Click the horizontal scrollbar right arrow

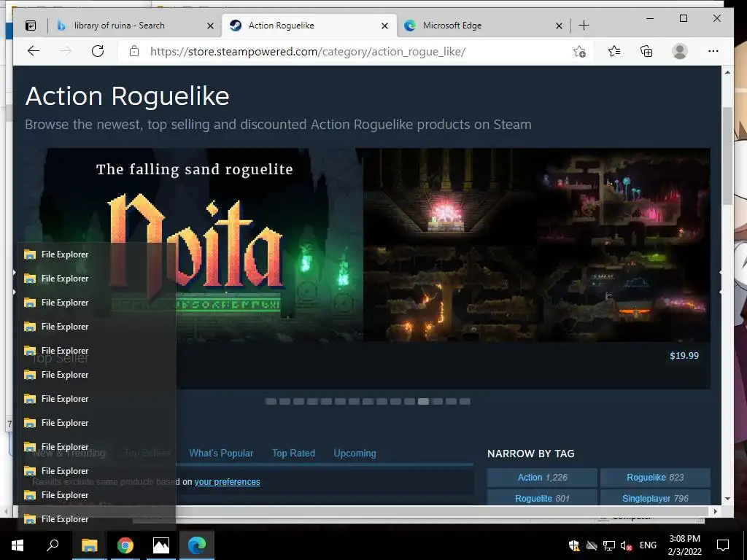(715, 511)
